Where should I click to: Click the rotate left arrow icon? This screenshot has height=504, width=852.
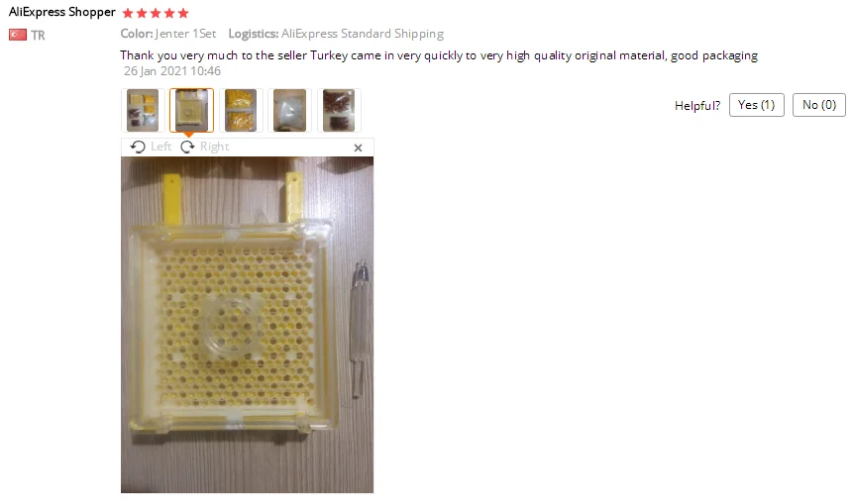[138, 147]
